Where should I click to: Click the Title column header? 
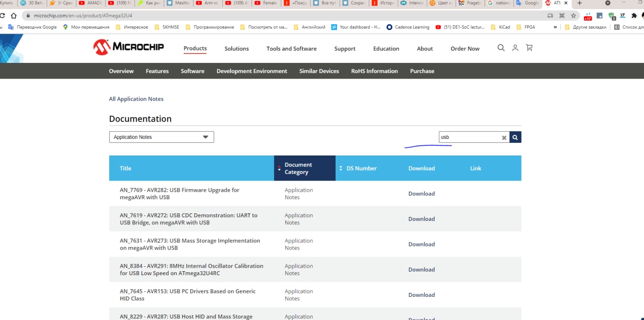(125, 168)
